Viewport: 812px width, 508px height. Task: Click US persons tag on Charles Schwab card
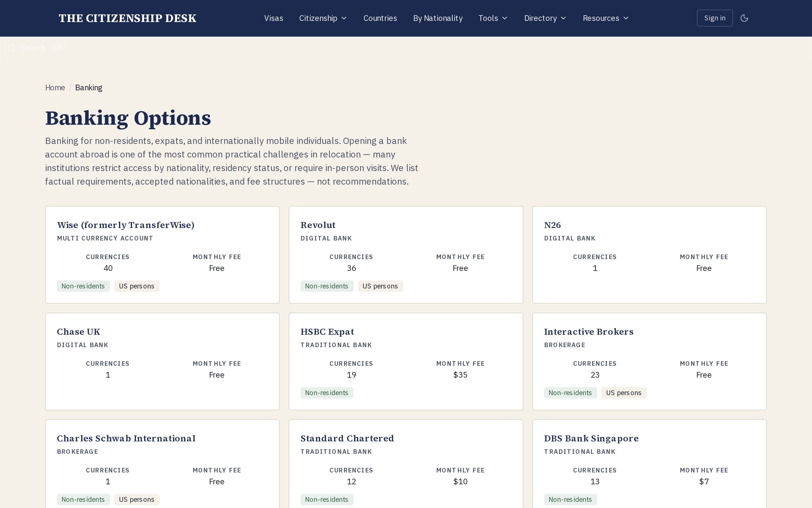coord(136,500)
